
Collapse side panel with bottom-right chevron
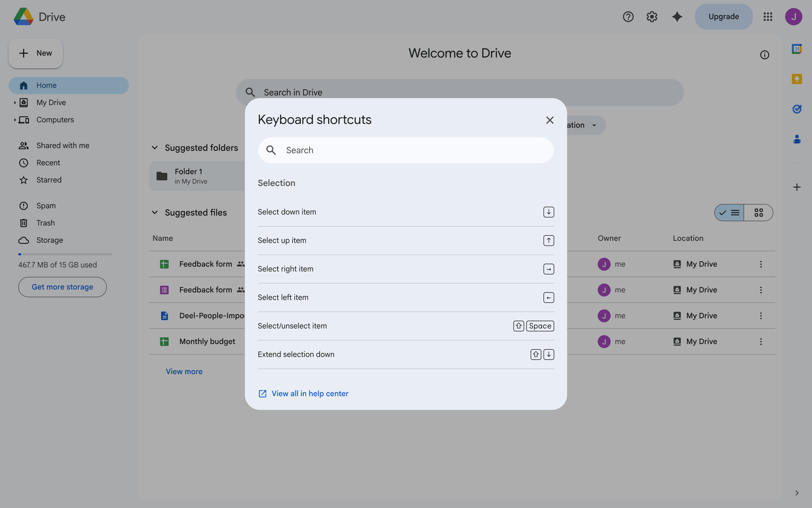[x=797, y=493]
